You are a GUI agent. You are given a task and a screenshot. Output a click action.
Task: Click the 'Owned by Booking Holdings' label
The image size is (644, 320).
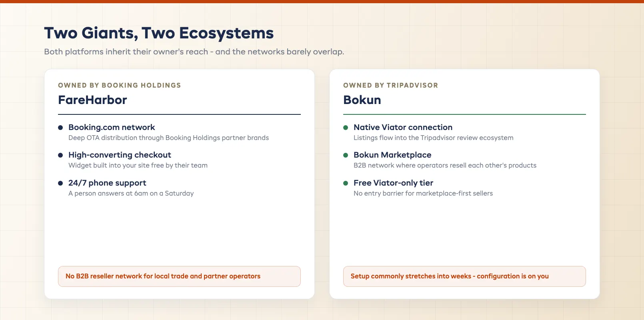click(x=120, y=85)
